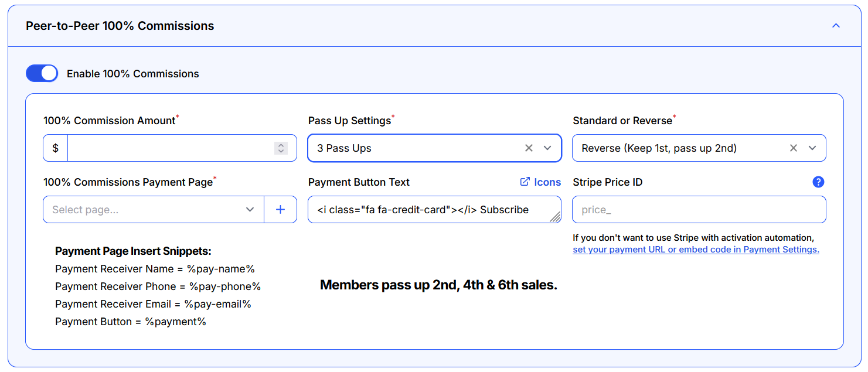Collapse the Peer-to-Peer 100% Commissions section chevron
The image size is (868, 372).
[x=836, y=26]
